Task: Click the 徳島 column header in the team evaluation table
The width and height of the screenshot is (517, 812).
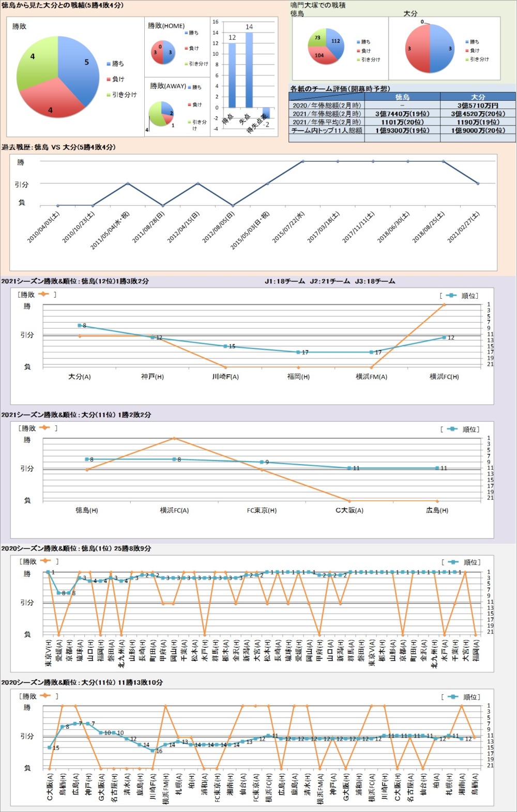Action: 402,97
